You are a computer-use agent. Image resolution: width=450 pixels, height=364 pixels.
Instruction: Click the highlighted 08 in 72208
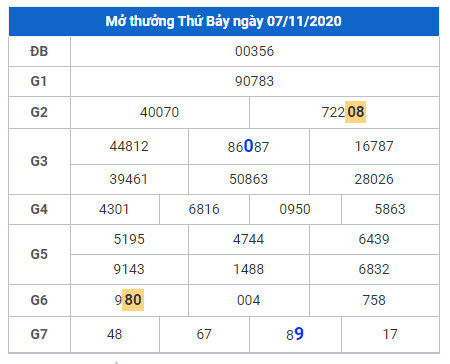coord(355,112)
